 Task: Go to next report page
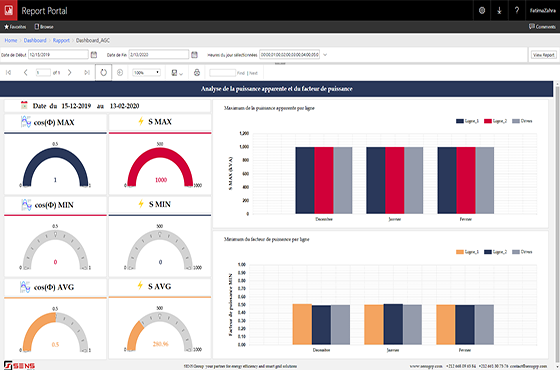[x=70, y=72]
